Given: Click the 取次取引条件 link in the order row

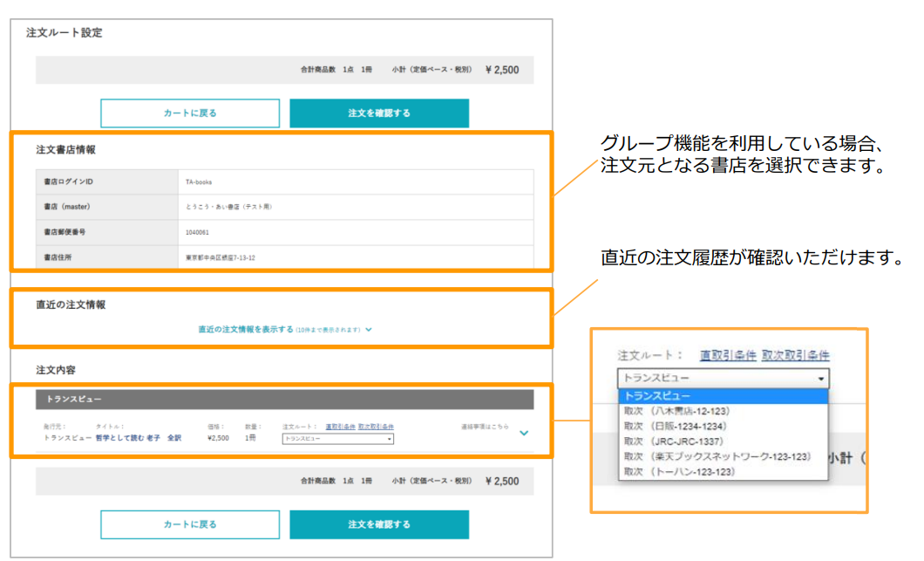Looking at the screenshot, I should point(376,427).
